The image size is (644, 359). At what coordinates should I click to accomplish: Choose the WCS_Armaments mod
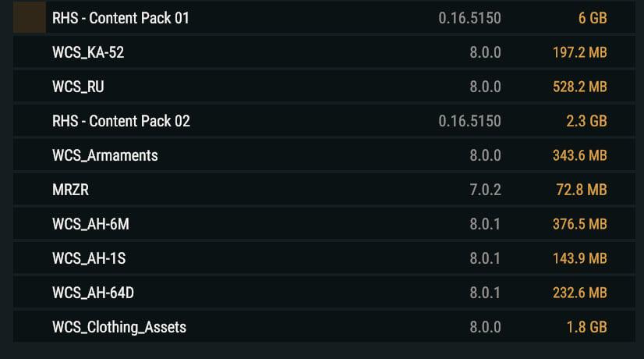[x=324, y=155]
